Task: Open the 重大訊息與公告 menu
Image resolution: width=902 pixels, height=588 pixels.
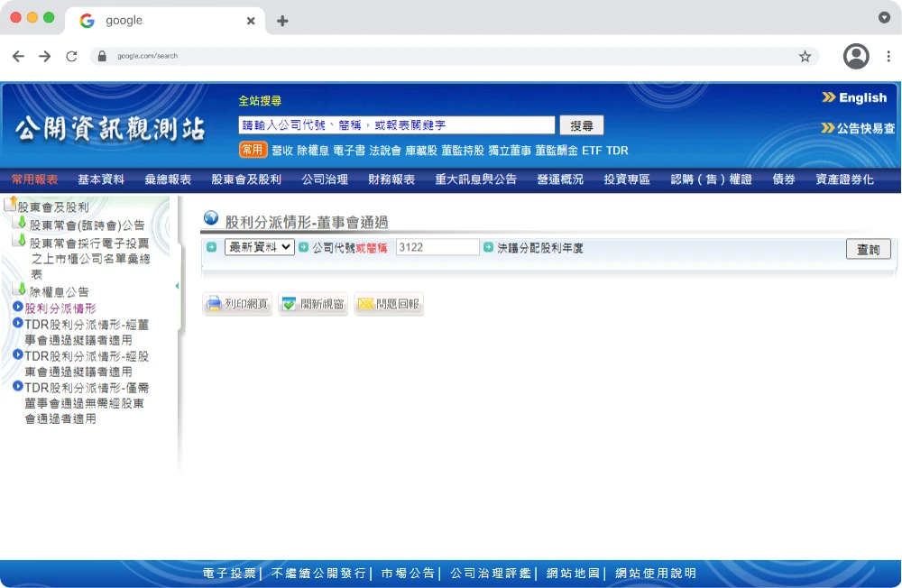Action: click(475, 179)
